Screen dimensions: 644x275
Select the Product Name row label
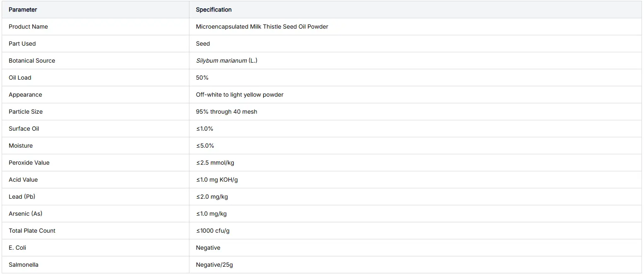point(28,27)
